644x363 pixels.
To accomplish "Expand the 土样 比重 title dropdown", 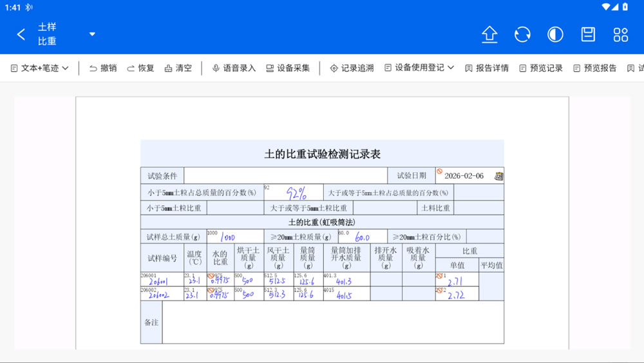I will (x=92, y=34).
